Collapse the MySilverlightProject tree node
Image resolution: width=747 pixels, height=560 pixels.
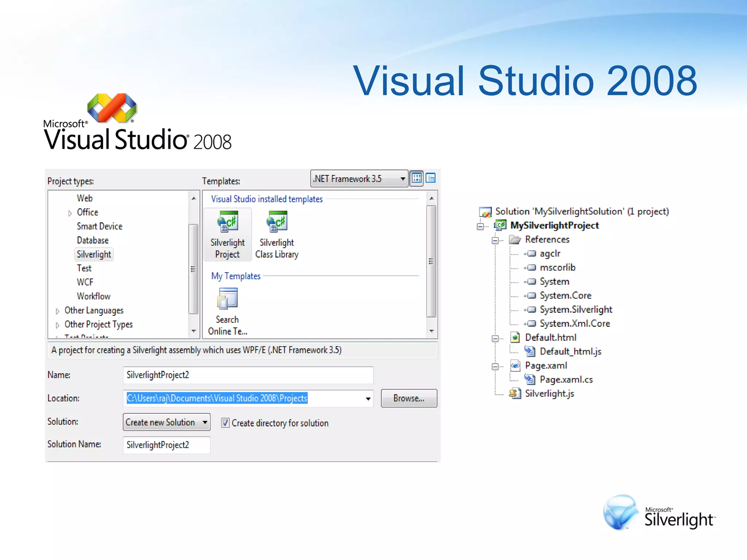click(480, 226)
